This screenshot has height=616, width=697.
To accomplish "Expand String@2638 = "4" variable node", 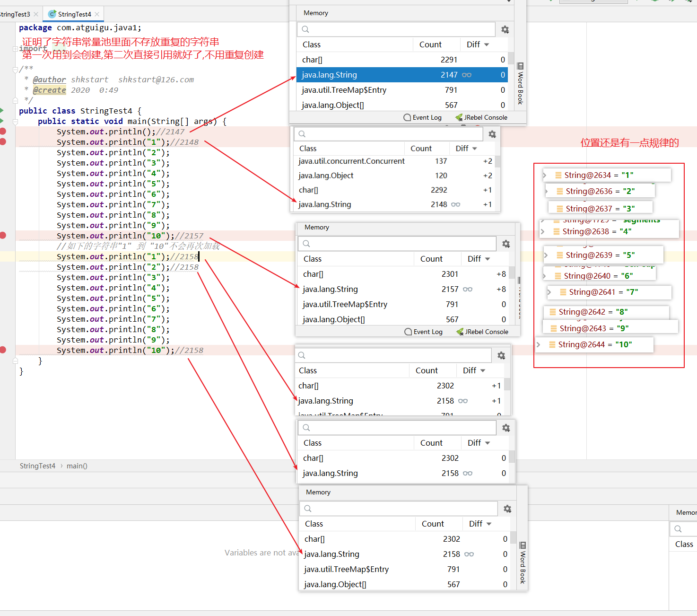I will (x=543, y=231).
